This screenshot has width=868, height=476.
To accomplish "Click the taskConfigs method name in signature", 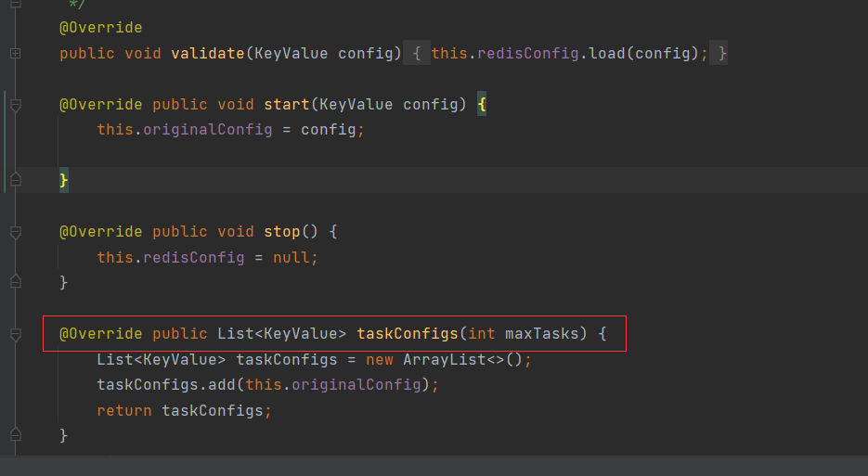I will (x=408, y=334).
